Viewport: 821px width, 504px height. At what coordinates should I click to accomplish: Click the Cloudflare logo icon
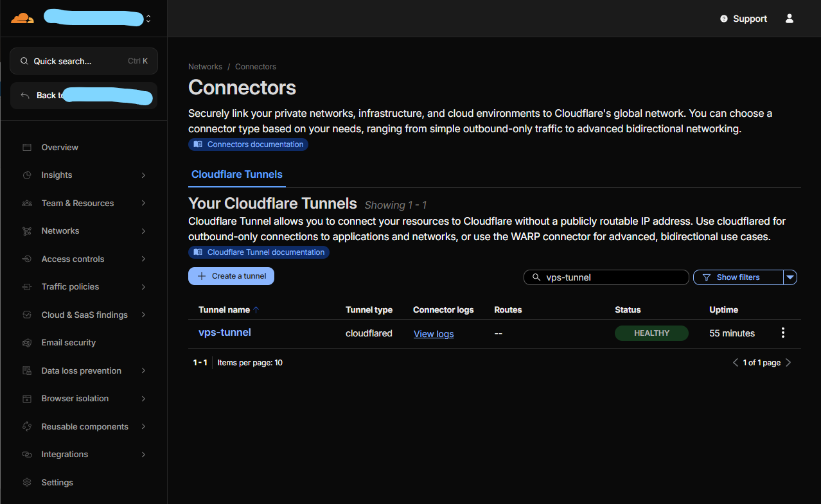click(22, 19)
